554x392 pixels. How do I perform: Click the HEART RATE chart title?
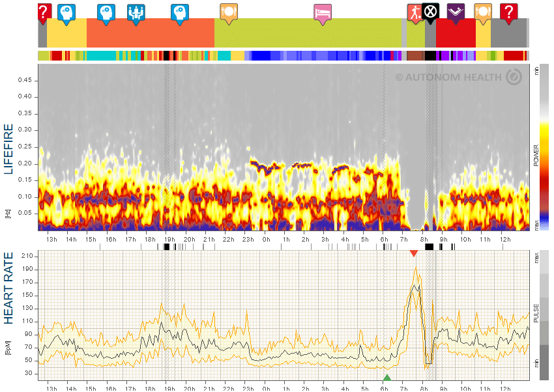coord(8,288)
